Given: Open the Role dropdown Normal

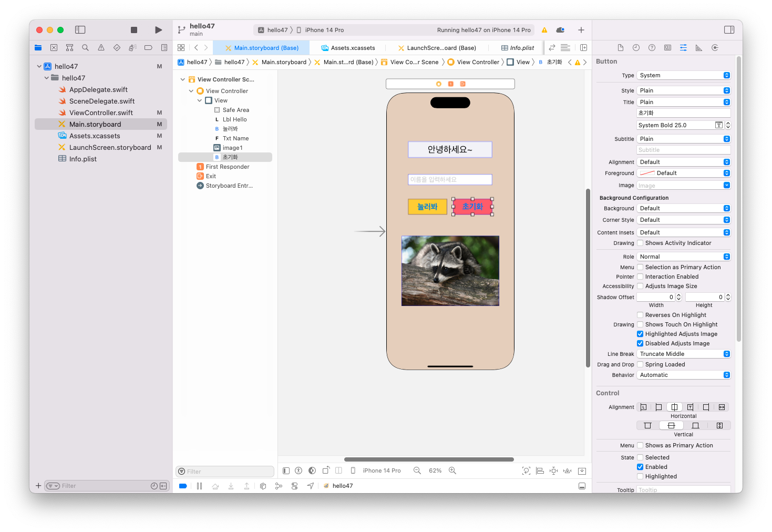Looking at the screenshot, I should click(684, 257).
